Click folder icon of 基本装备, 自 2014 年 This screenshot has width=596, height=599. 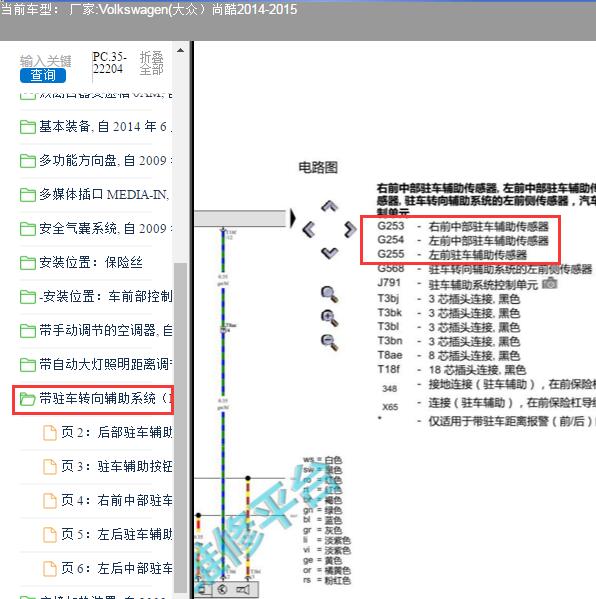pos(28,127)
